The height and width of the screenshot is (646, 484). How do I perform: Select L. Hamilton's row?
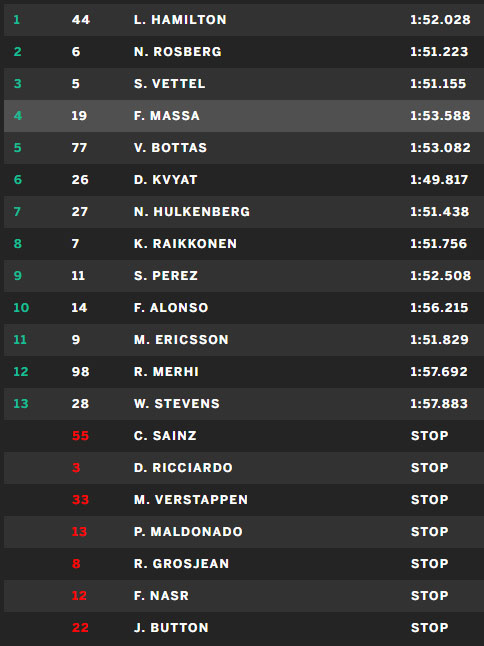pyautogui.click(x=244, y=20)
